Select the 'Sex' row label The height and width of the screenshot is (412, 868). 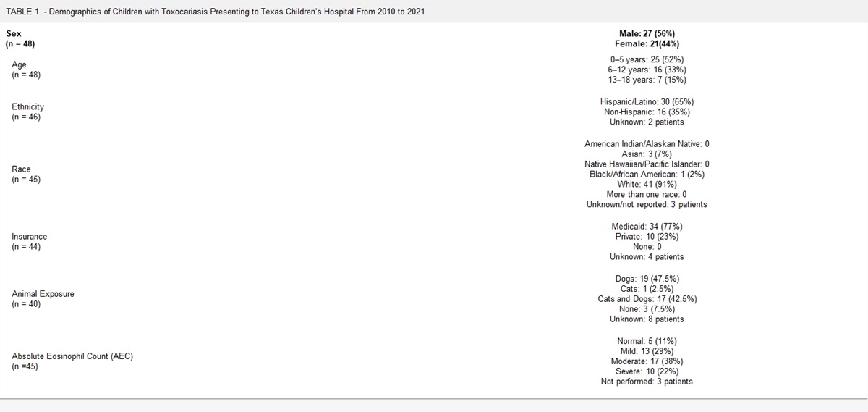(x=13, y=33)
